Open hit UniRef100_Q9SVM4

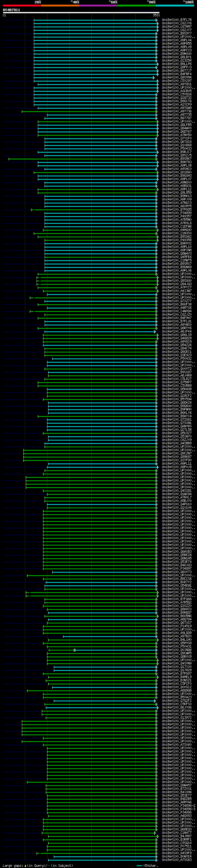point(176,78)
